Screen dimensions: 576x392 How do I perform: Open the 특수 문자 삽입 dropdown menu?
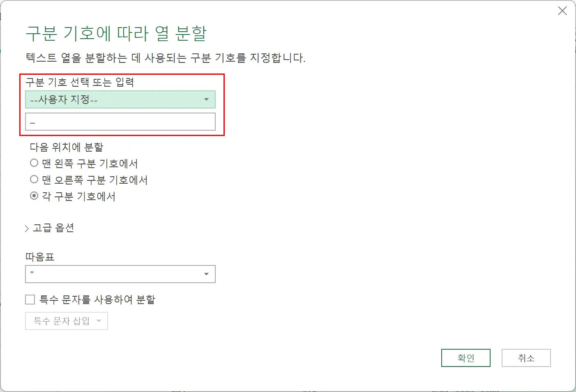pyautogui.click(x=66, y=321)
